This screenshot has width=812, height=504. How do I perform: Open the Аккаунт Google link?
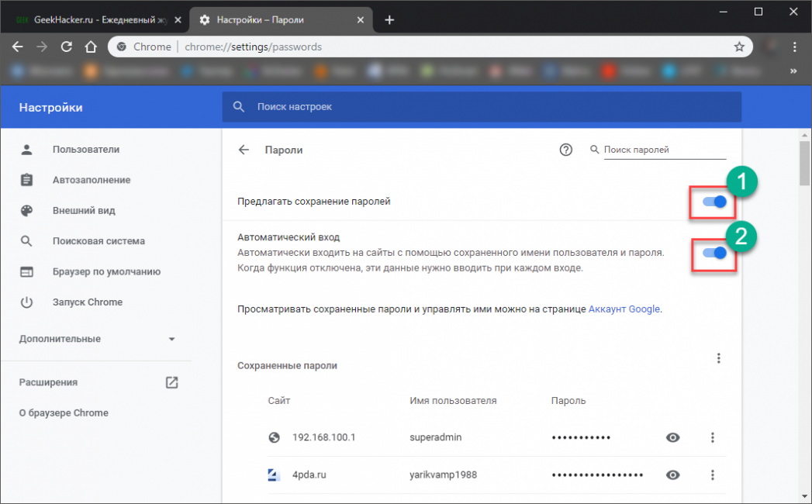(624, 309)
